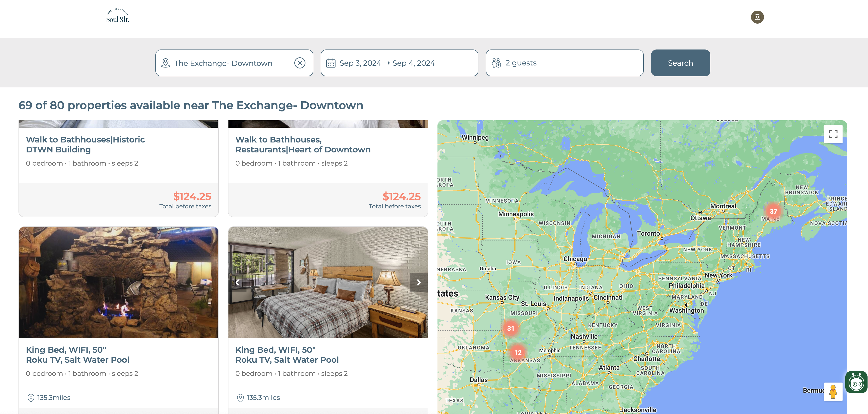868x414 pixels.
Task: Click the guests people icon
Action: pos(496,63)
